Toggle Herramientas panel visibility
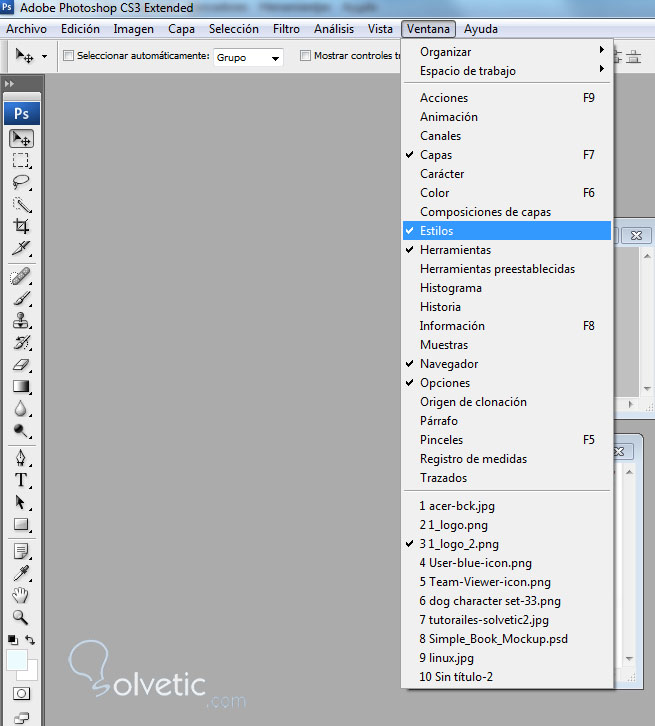This screenshot has width=655, height=726. 507,250
